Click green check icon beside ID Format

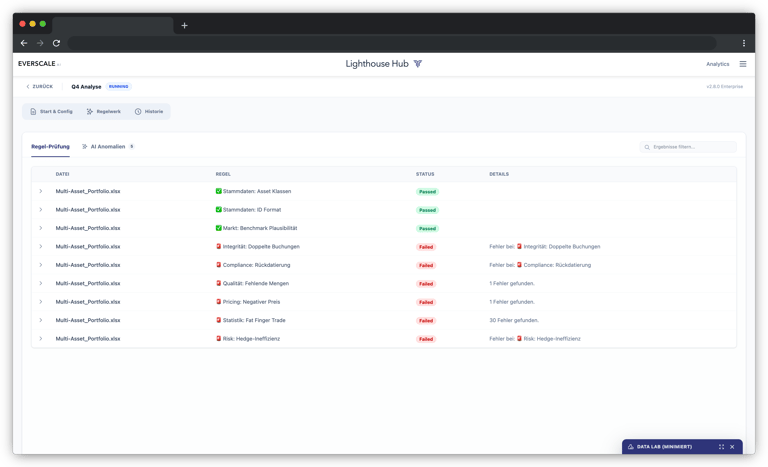(218, 210)
